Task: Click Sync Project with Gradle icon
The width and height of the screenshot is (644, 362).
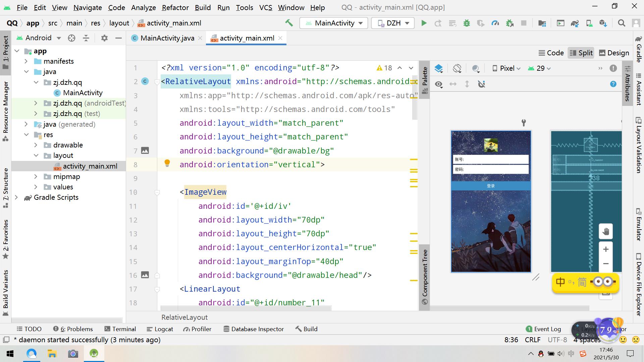Action: click(x=575, y=23)
